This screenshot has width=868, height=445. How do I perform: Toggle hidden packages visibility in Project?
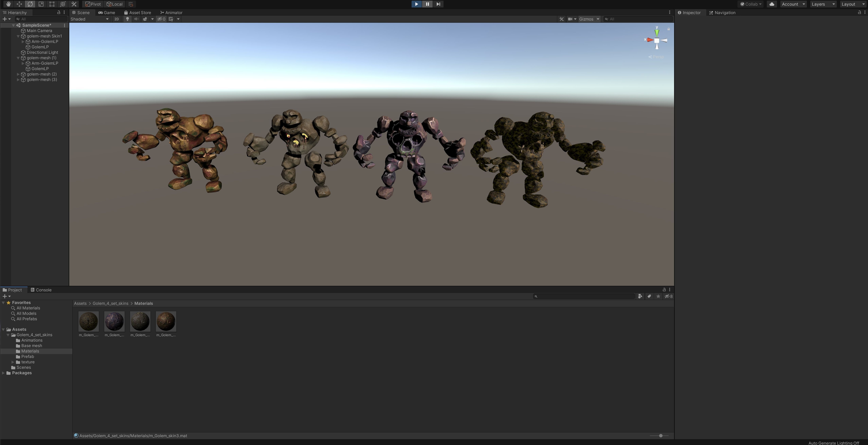[x=668, y=296]
